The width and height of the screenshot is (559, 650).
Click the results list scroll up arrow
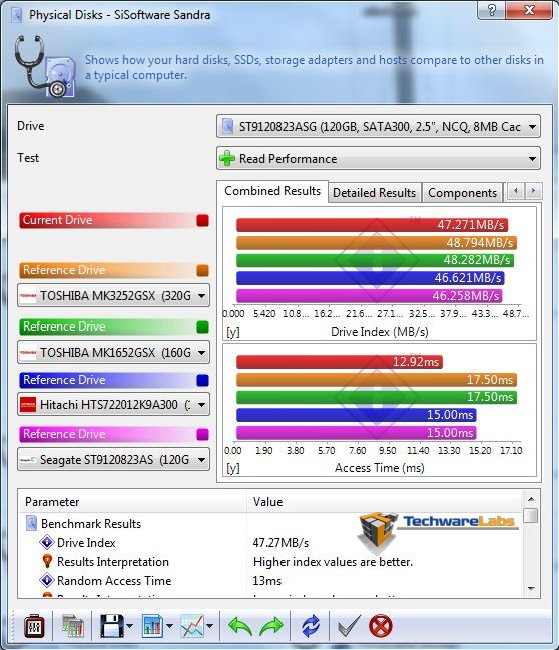pos(531,499)
